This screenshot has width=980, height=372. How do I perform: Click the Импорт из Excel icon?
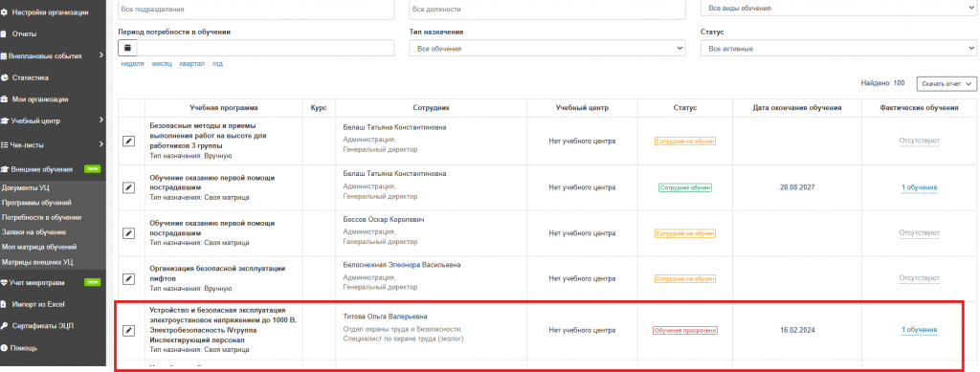click(5, 305)
